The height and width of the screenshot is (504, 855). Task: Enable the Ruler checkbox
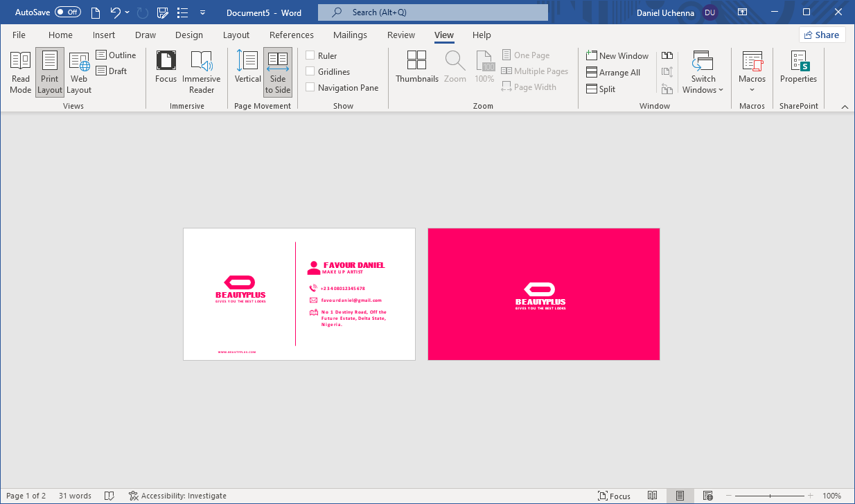(x=310, y=55)
